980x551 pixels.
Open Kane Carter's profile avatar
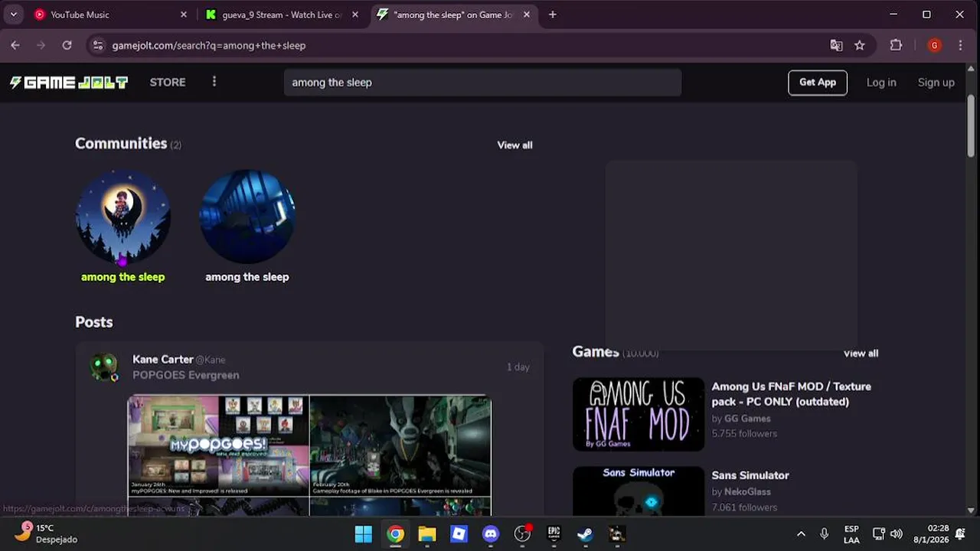point(104,367)
